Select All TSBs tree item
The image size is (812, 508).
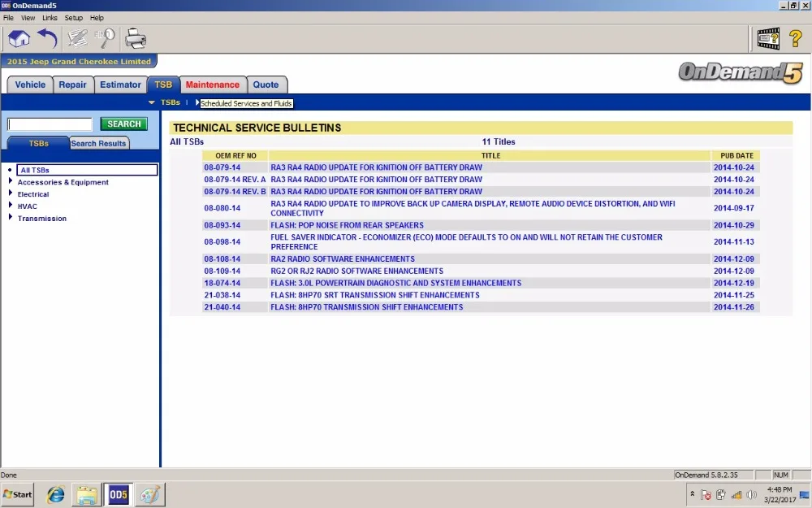pyautogui.click(x=87, y=170)
